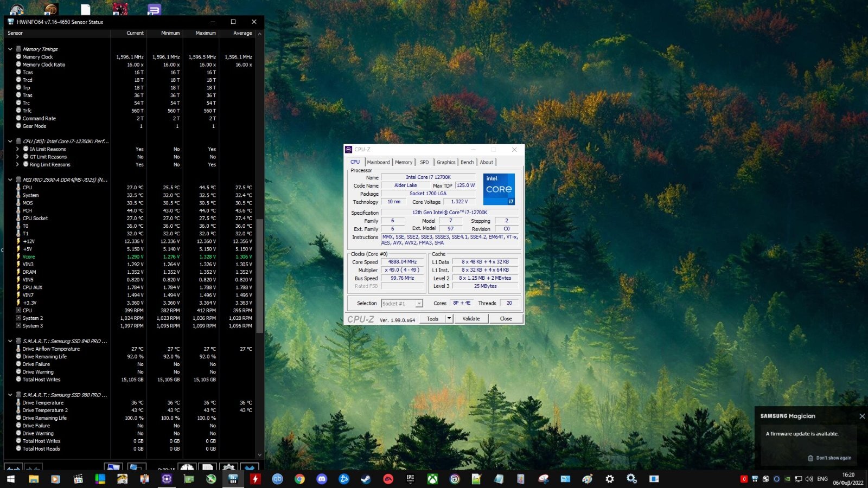Open the volume icon in system tray

[x=809, y=479]
